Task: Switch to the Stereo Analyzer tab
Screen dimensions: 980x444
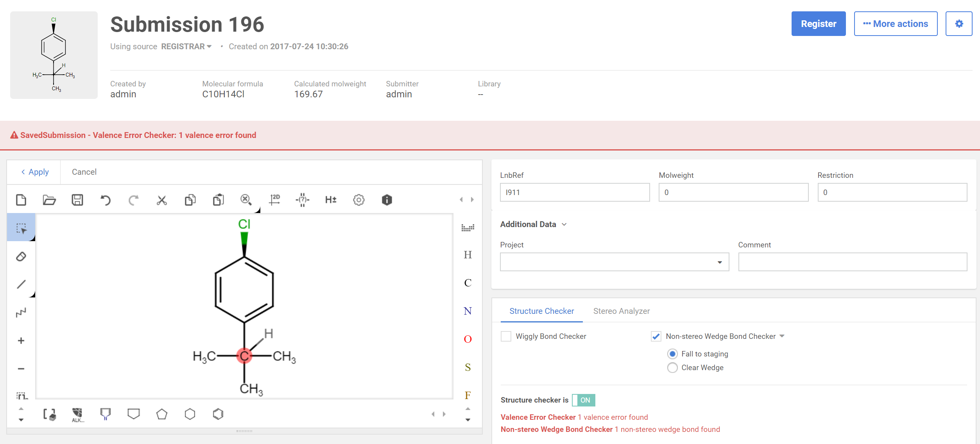Action: coord(621,311)
